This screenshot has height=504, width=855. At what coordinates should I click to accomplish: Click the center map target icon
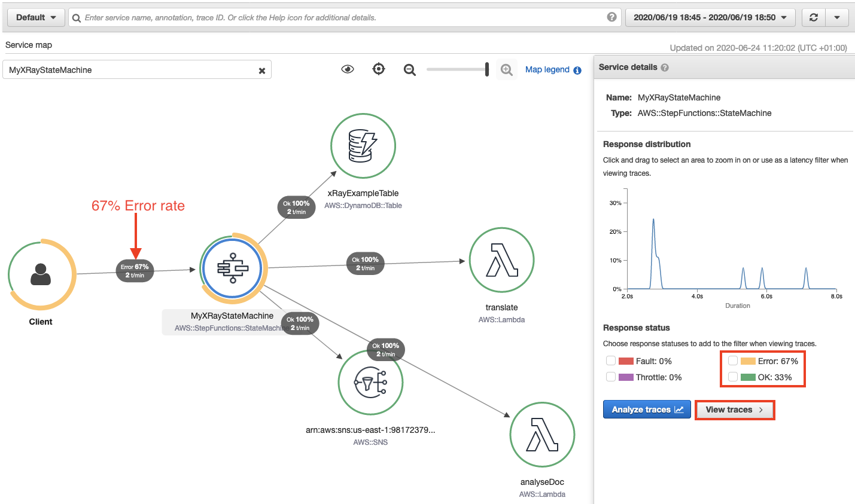[379, 69]
